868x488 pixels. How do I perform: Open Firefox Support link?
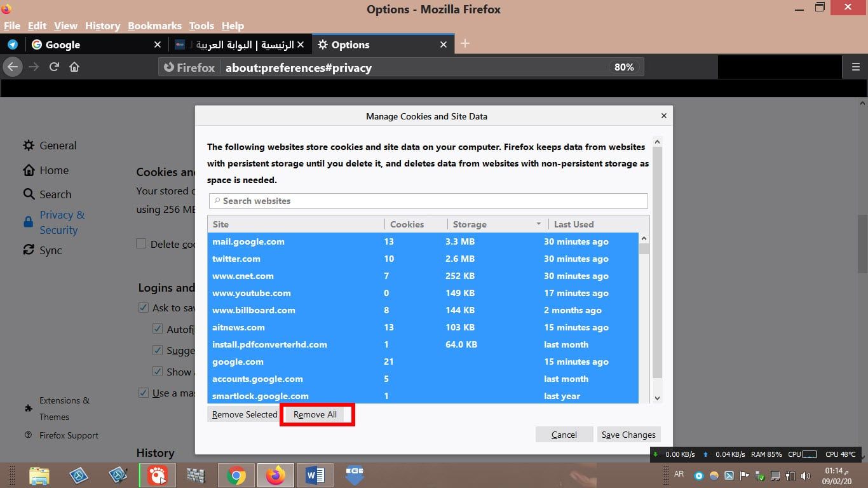point(62,435)
